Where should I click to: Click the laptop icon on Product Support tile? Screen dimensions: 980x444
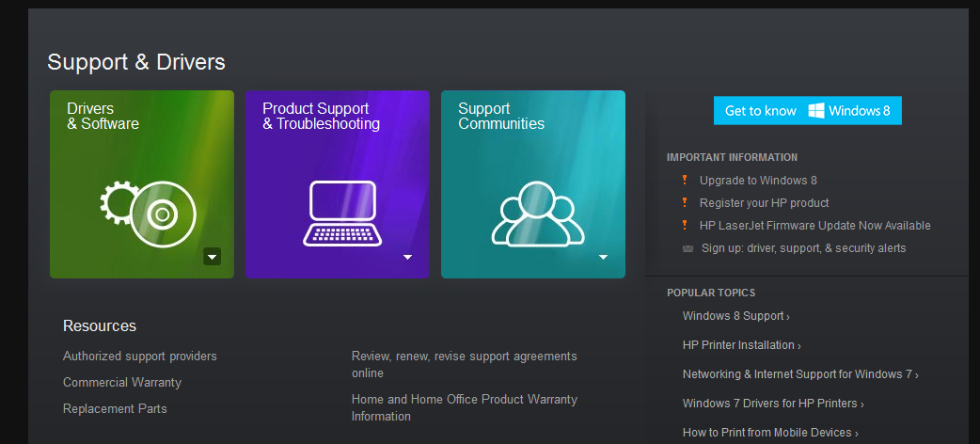[342, 214]
